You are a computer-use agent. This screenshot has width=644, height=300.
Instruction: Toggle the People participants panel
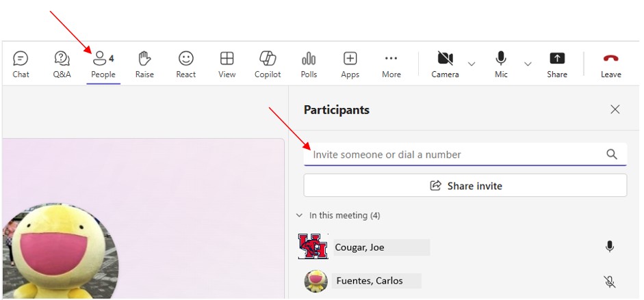103,65
